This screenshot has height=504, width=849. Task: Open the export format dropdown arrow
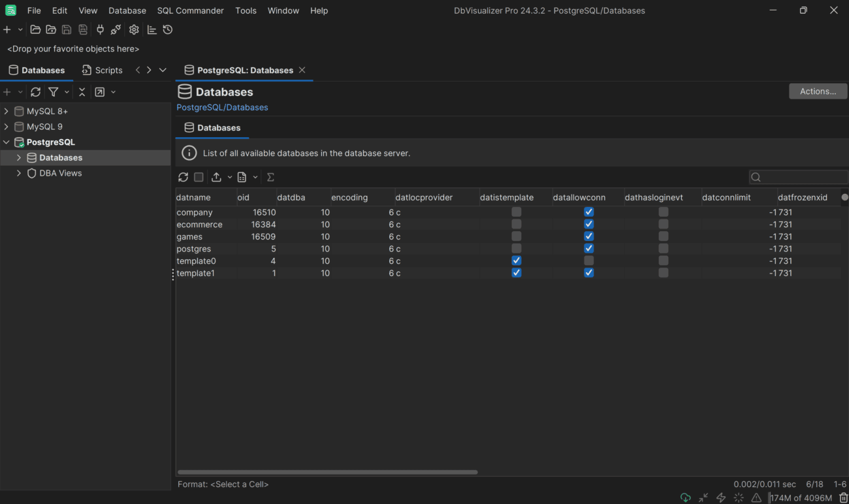(x=229, y=177)
